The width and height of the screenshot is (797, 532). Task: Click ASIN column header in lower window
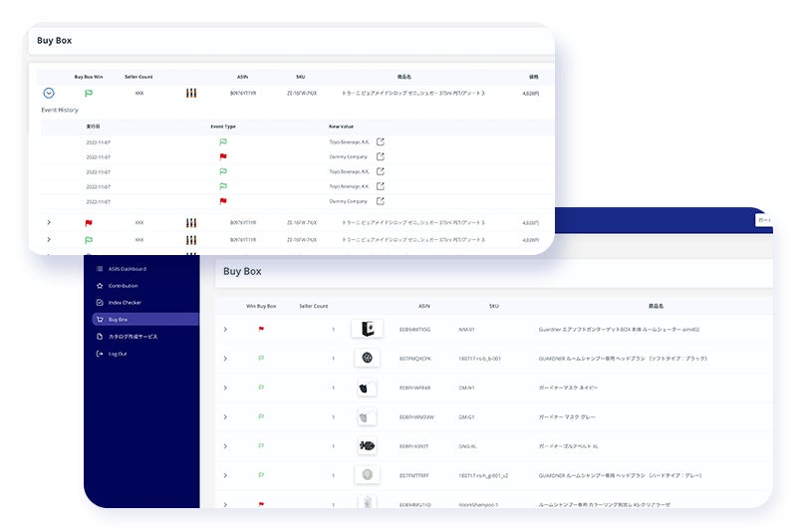(x=424, y=306)
